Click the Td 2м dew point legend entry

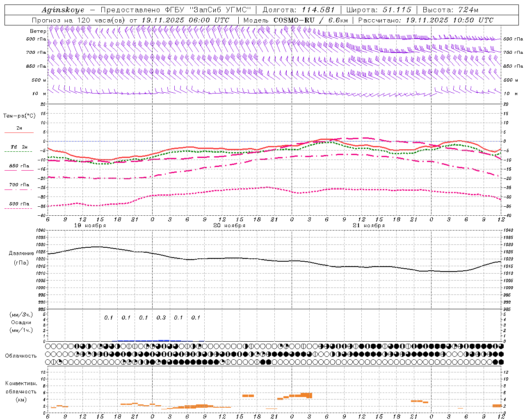(19, 147)
